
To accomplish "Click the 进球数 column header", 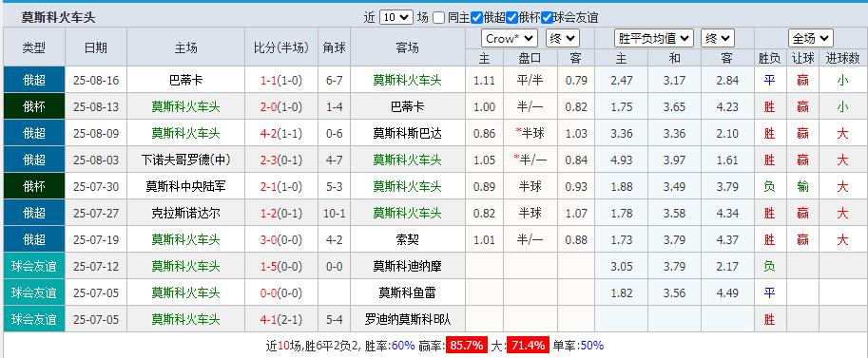I will click(842, 58).
